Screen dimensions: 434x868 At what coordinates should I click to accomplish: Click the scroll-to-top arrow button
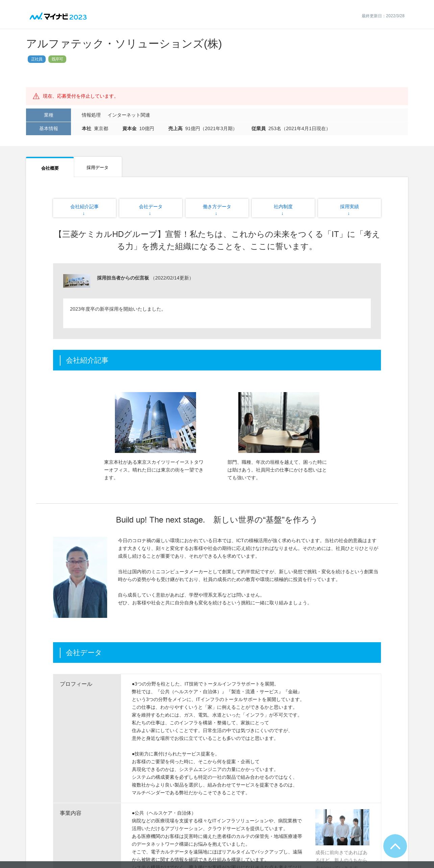tap(395, 846)
